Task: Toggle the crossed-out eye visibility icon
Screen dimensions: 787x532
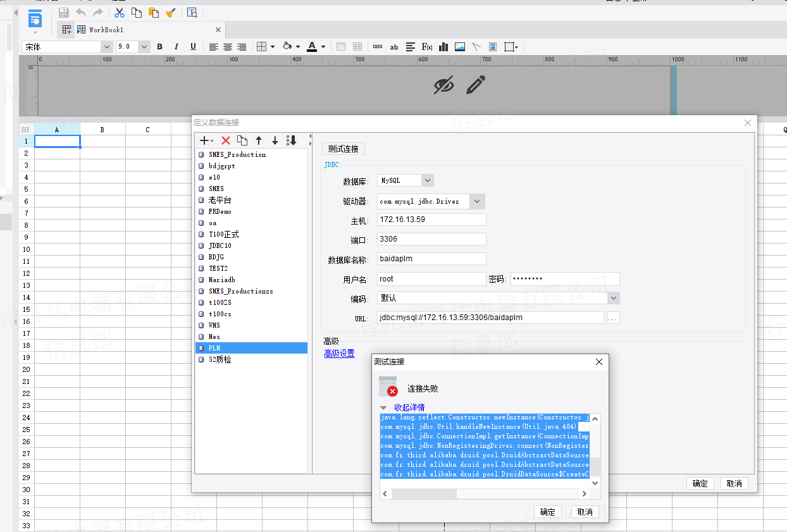Action: (x=444, y=85)
